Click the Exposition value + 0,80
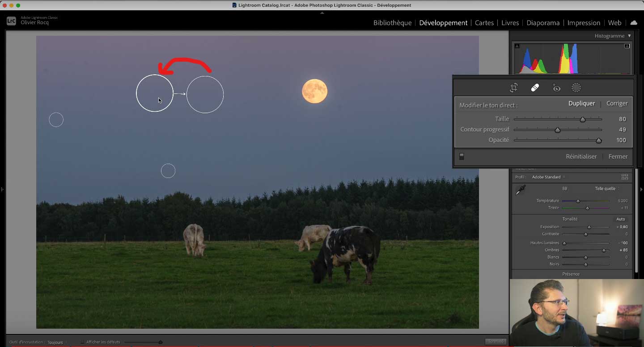 pyautogui.click(x=622, y=227)
